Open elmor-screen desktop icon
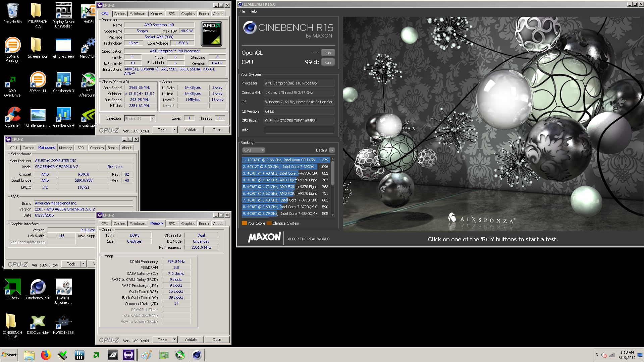Screen dimensions: 644x362 pos(63,48)
